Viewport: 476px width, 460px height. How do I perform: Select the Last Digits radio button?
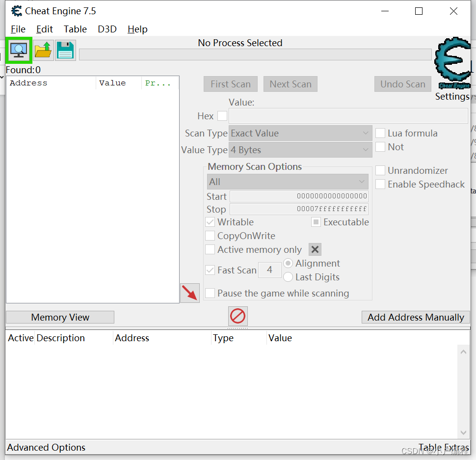click(x=289, y=277)
